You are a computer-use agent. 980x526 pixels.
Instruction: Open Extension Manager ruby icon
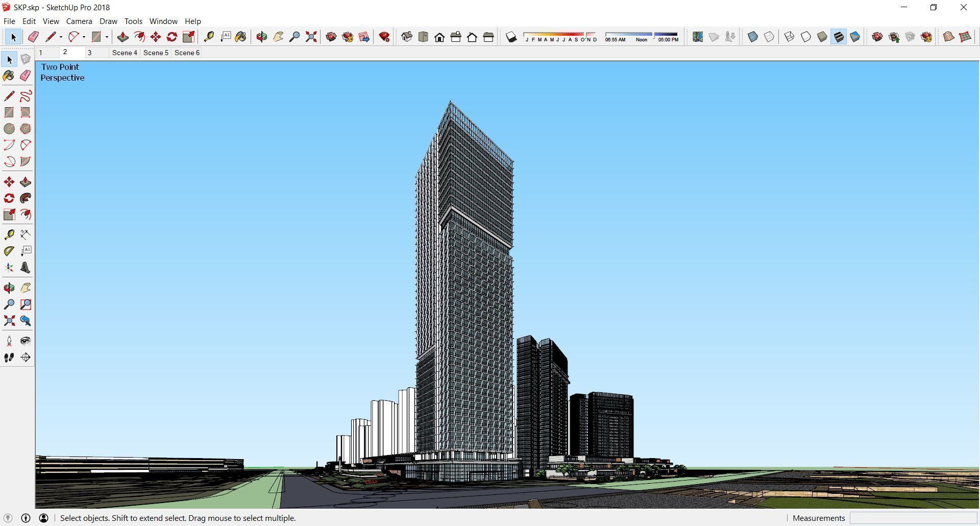click(x=384, y=37)
